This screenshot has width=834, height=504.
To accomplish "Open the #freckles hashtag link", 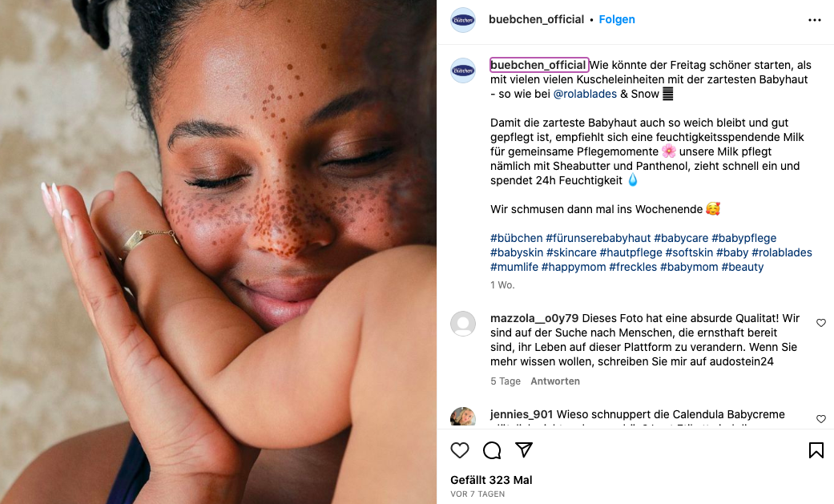I will pos(633,267).
